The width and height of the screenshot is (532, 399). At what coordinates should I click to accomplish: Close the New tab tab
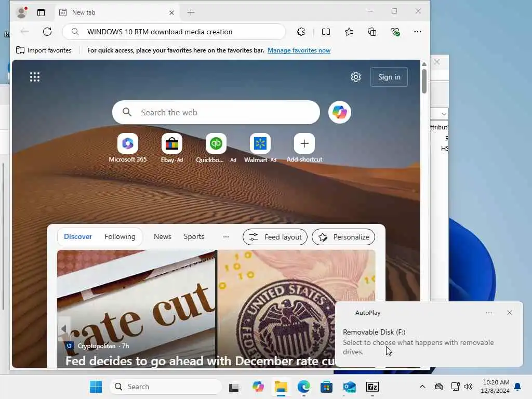171,12
